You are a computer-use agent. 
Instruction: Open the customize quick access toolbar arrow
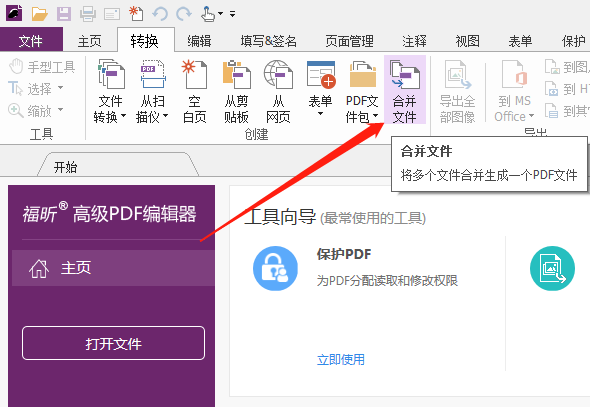coord(233,14)
